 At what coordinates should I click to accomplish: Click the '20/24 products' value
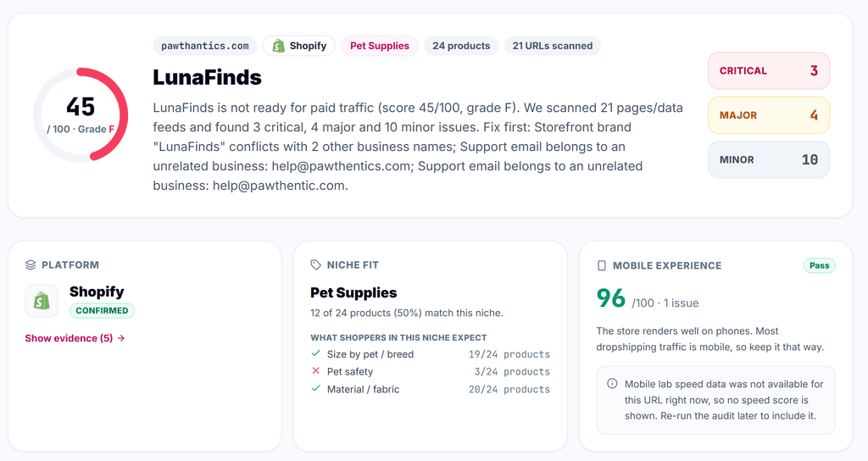[509, 390]
